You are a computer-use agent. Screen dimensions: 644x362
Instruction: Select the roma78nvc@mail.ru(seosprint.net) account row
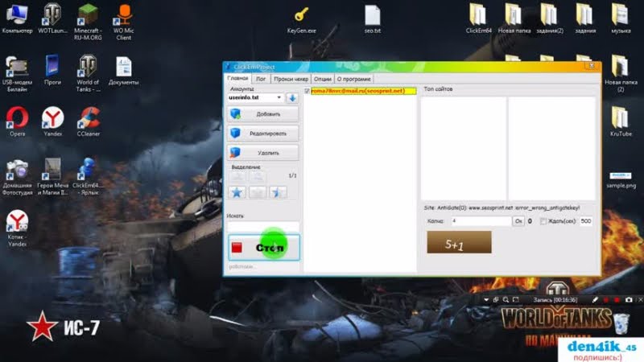click(364, 91)
